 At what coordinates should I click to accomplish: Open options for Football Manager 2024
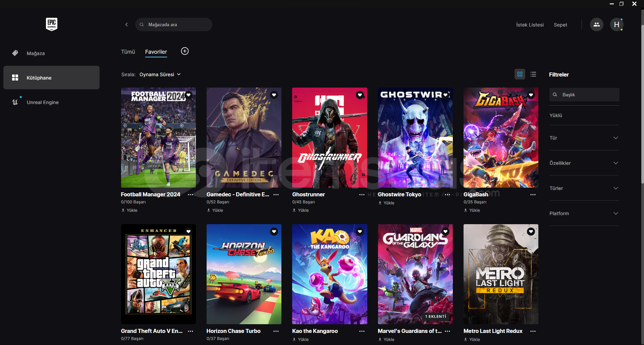pyautogui.click(x=191, y=195)
